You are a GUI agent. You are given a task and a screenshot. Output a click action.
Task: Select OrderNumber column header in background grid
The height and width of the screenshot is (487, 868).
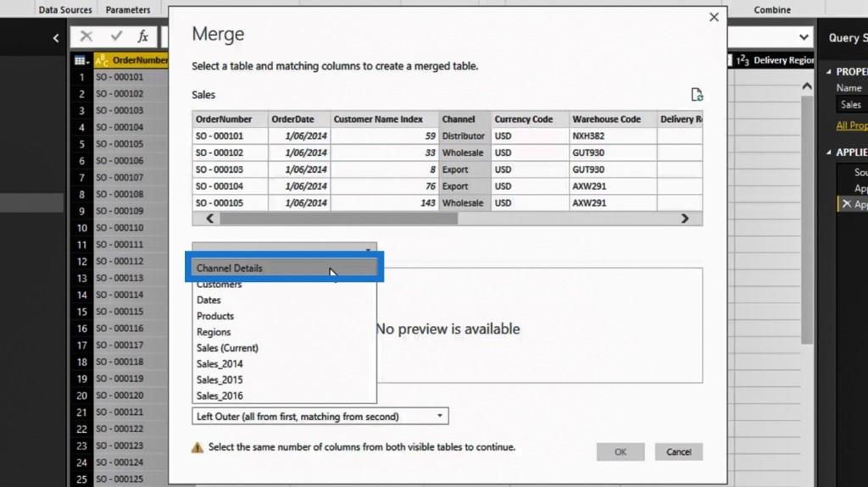131,60
